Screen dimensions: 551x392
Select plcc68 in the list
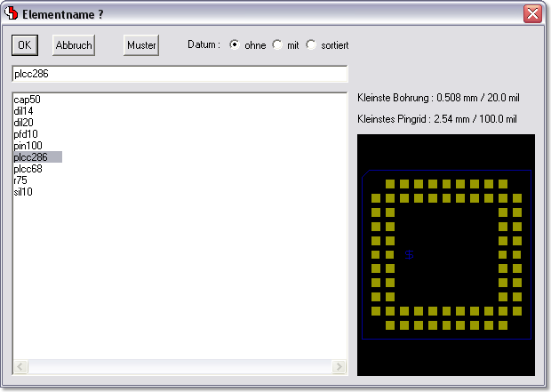[28, 169]
